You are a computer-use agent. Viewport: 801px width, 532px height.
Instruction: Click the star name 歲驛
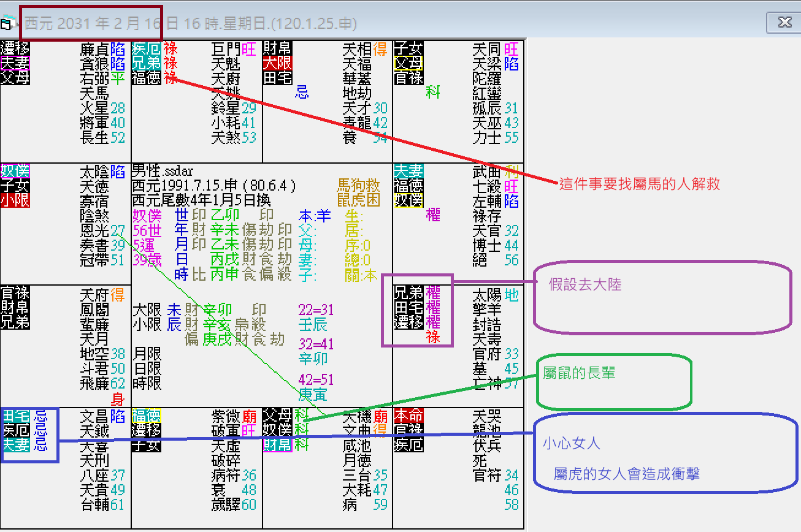(226, 504)
